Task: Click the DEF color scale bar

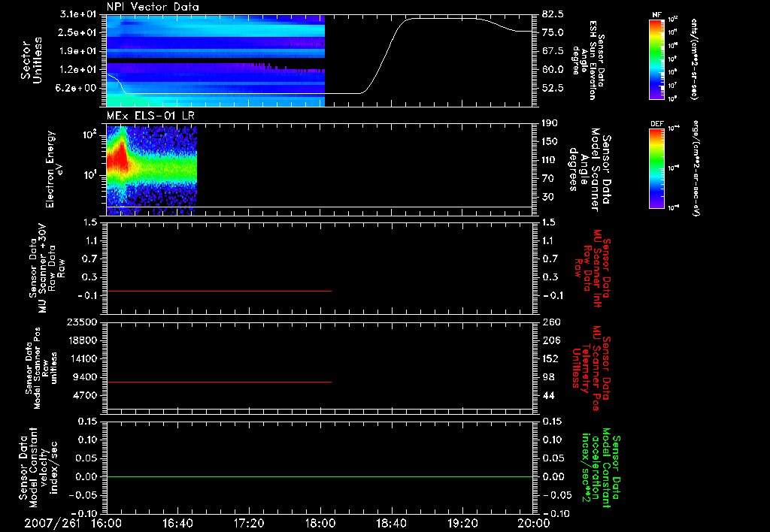Action: [656, 168]
